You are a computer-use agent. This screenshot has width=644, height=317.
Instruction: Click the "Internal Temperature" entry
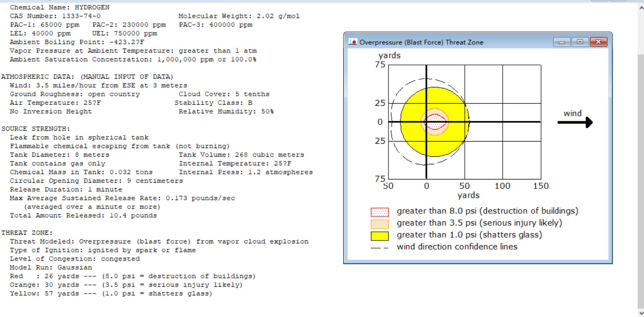235,163
